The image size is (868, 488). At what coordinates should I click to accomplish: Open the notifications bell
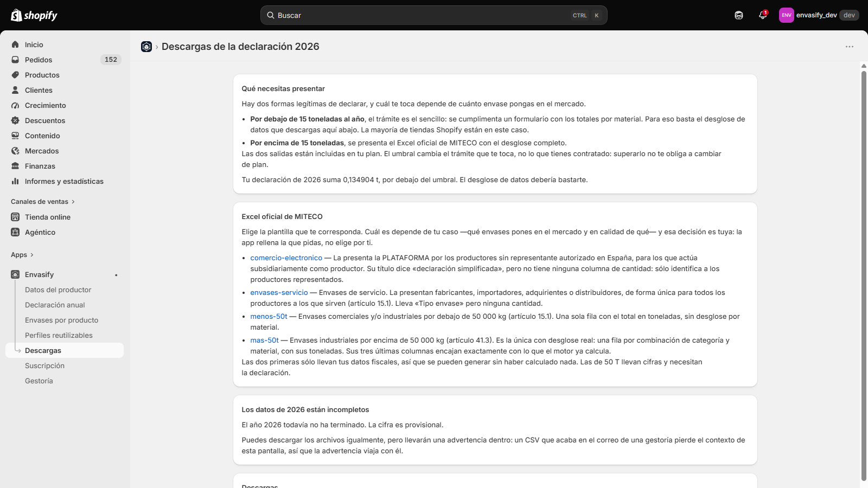763,15
